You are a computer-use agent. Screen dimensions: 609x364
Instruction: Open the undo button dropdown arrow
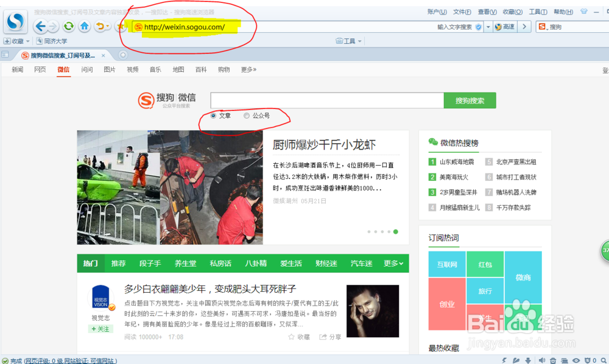[108, 26]
